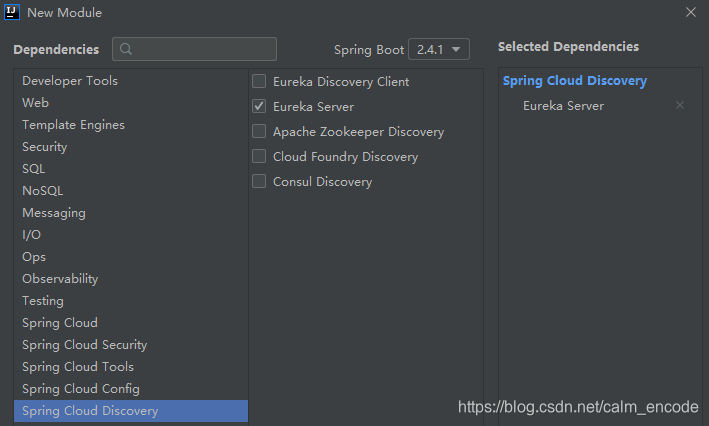The height and width of the screenshot is (426, 709).
Task: Select the NoSQL category
Action: 131,191
